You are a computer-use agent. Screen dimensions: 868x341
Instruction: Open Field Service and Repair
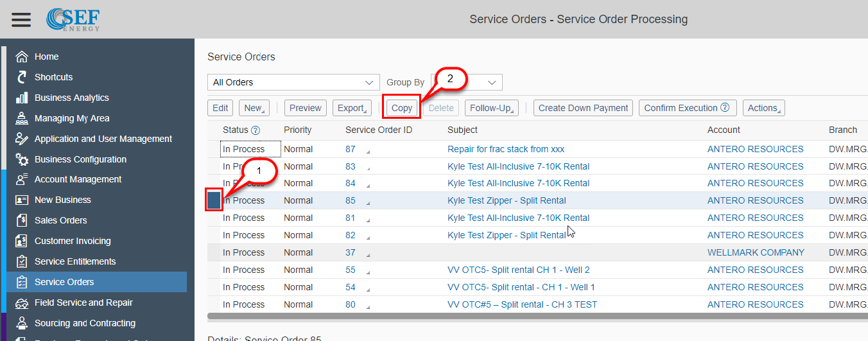click(x=83, y=302)
